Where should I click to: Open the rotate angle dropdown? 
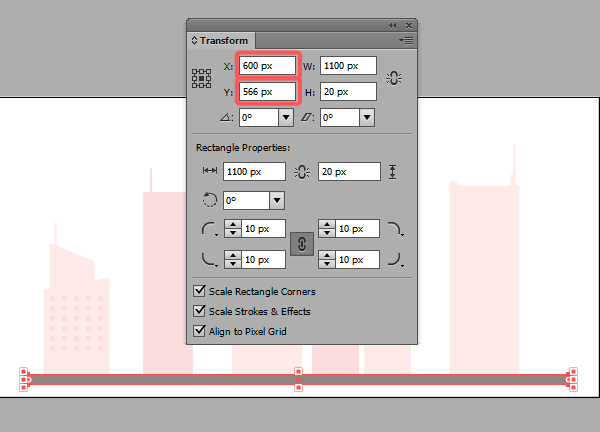pos(286,117)
